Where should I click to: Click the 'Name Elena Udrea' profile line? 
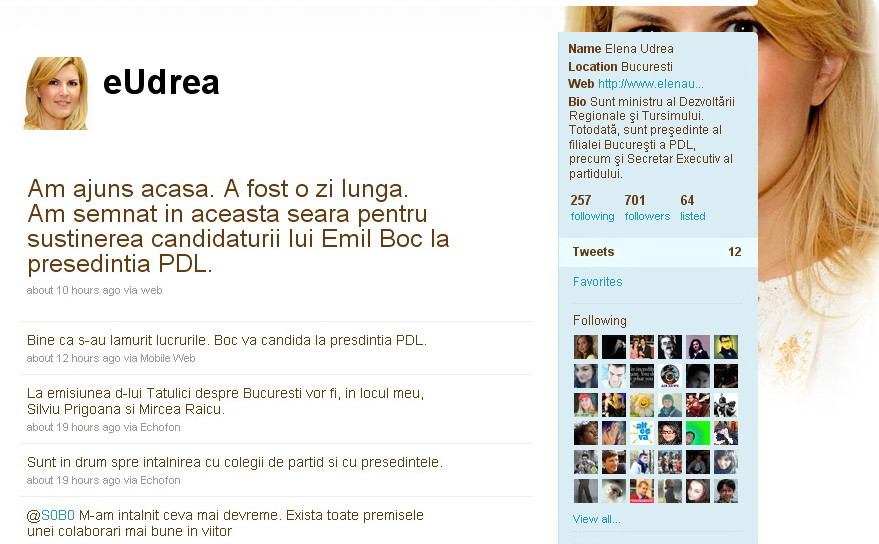(621, 49)
